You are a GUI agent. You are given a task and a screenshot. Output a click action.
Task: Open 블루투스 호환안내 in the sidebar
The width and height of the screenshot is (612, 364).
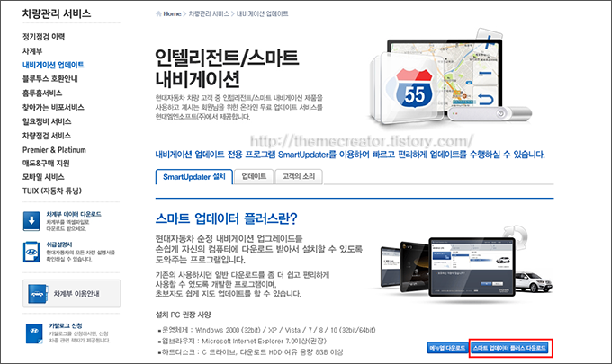tap(50, 79)
